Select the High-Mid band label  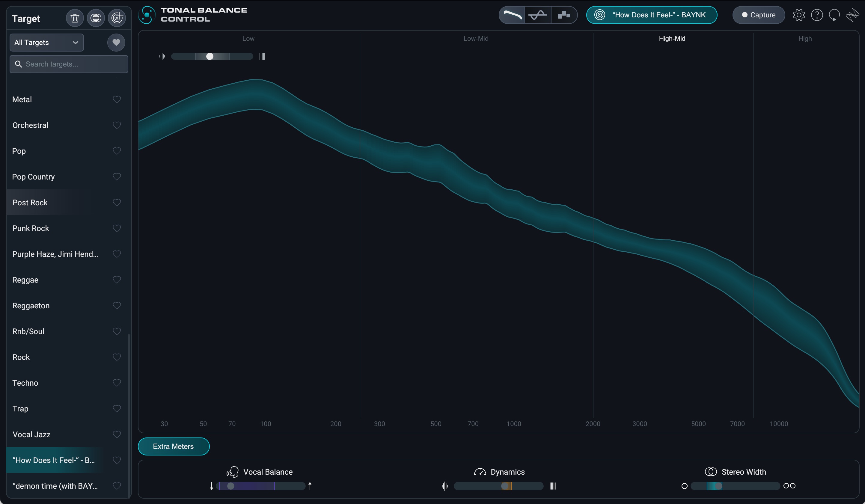coord(672,38)
